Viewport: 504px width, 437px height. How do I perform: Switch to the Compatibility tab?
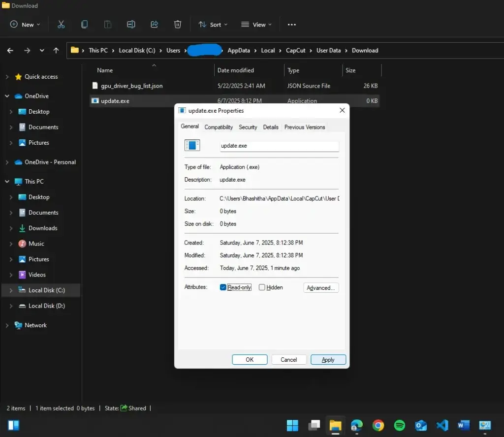[x=219, y=127]
